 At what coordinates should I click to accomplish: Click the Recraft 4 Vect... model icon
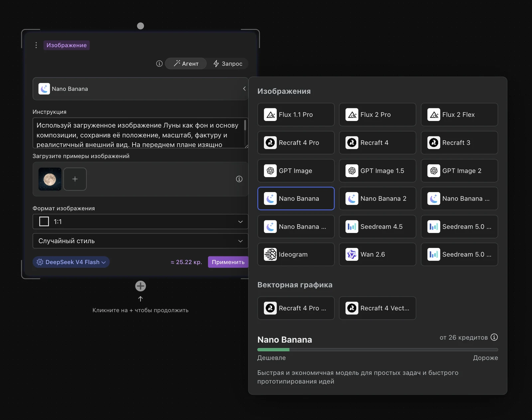[352, 308]
